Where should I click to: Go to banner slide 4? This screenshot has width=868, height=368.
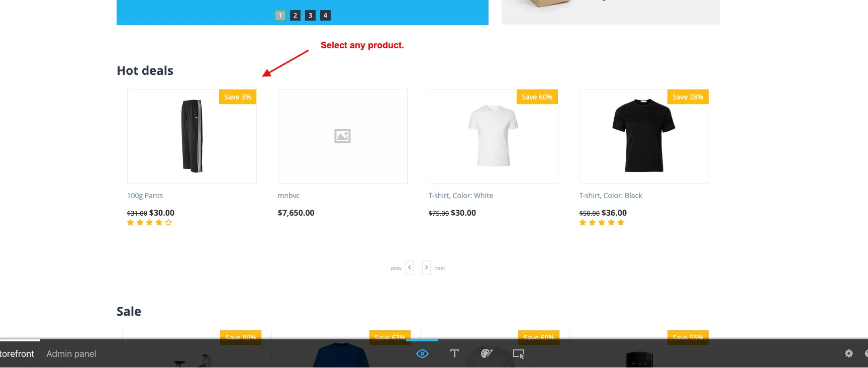tap(325, 16)
